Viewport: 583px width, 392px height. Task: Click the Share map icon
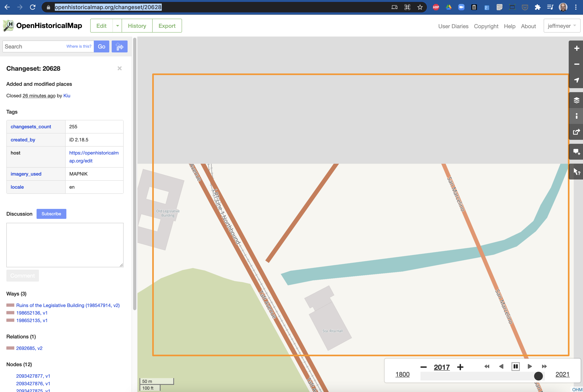tap(576, 132)
